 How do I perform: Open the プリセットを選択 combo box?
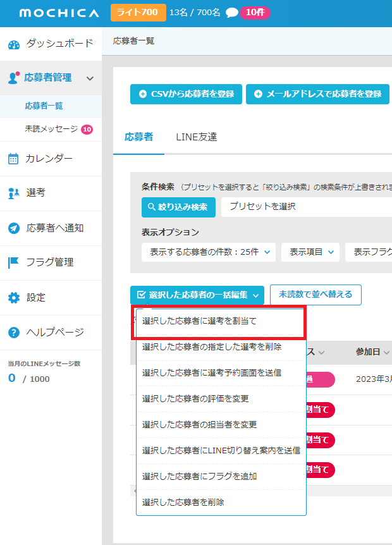pos(306,207)
